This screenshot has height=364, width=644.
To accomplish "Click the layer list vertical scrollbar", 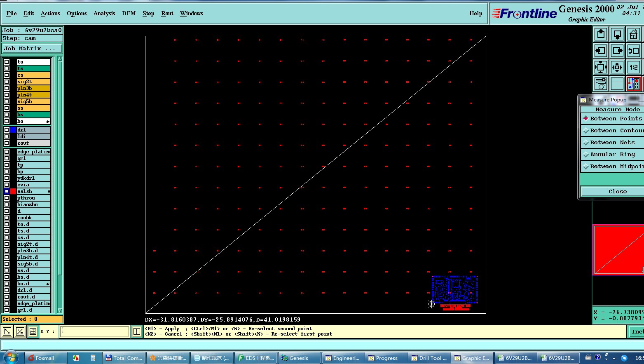I will (60, 184).
